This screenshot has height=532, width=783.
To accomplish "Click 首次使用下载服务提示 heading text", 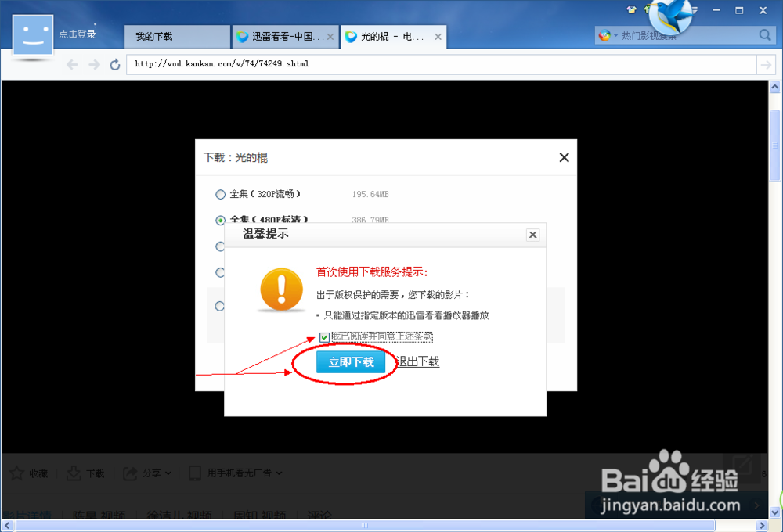I will click(x=372, y=272).
